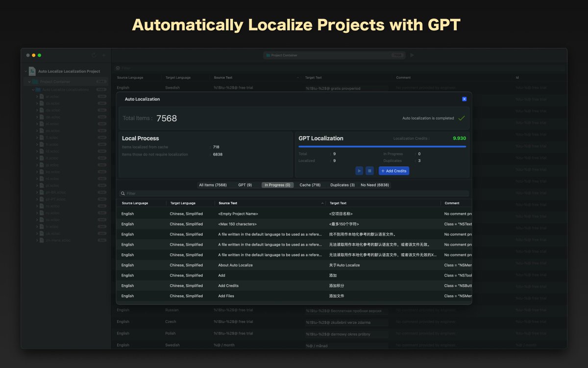Click the magnifier icon in dialog filter

pos(123,194)
